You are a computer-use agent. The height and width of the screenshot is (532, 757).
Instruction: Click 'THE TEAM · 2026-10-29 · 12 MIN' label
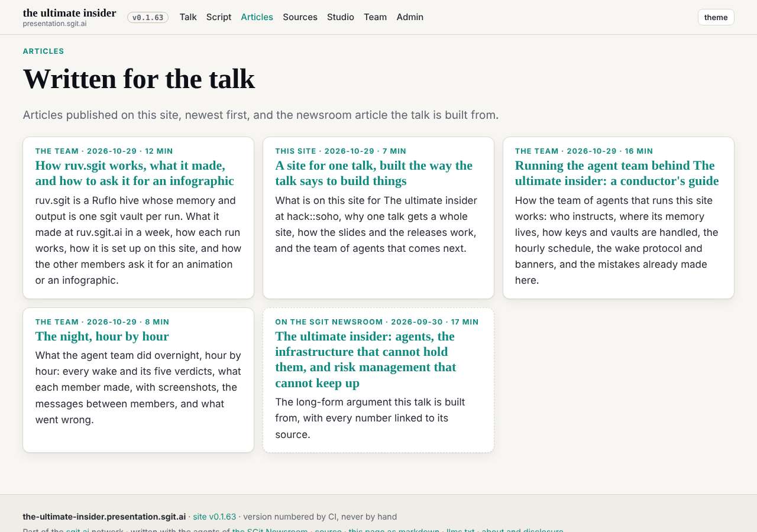point(104,151)
